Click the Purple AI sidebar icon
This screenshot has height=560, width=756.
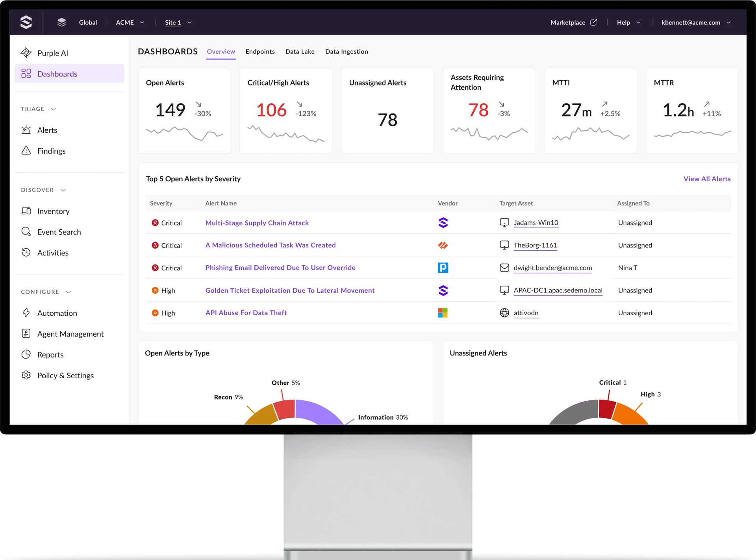click(26, 53)
